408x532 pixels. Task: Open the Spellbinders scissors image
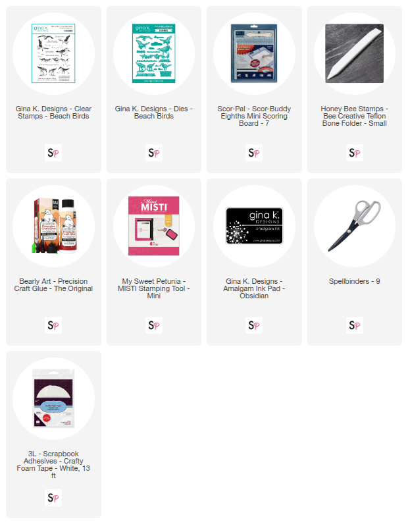coord(355,226)
